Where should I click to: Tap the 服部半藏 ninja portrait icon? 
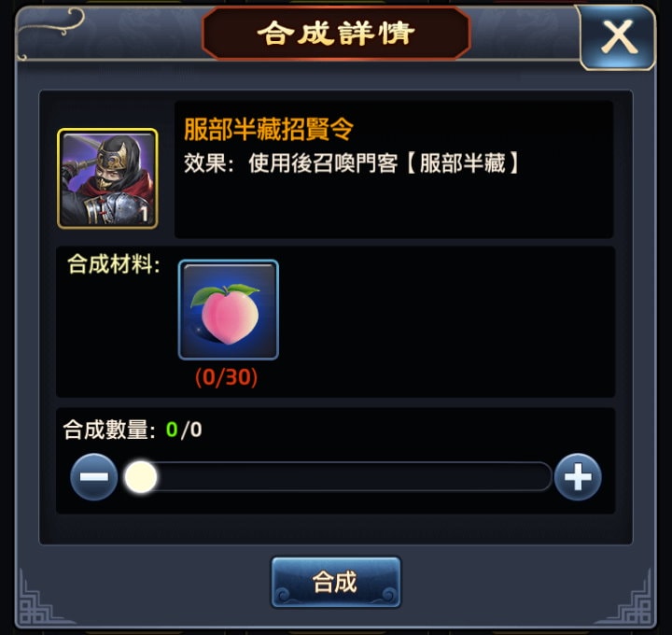coord(107,178)
